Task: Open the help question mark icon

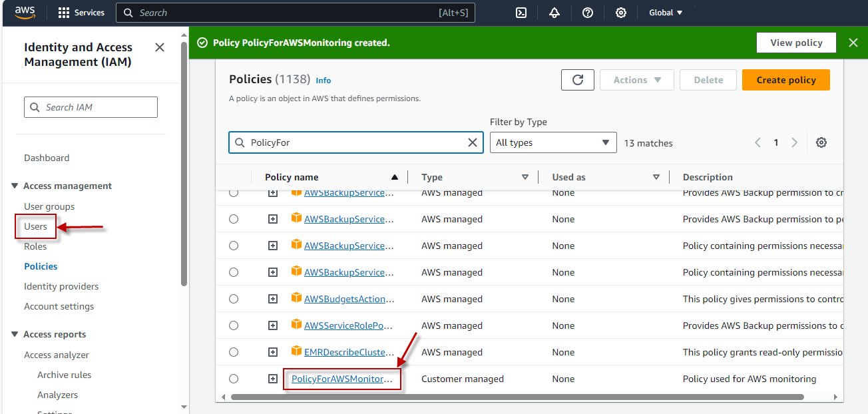Action: point(588,13)
